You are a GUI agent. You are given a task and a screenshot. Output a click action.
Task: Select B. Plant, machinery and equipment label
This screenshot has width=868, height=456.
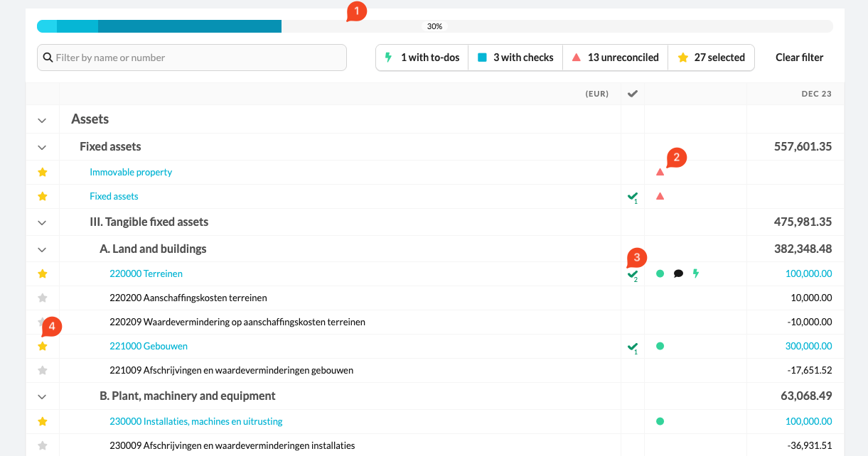(188, 396)
